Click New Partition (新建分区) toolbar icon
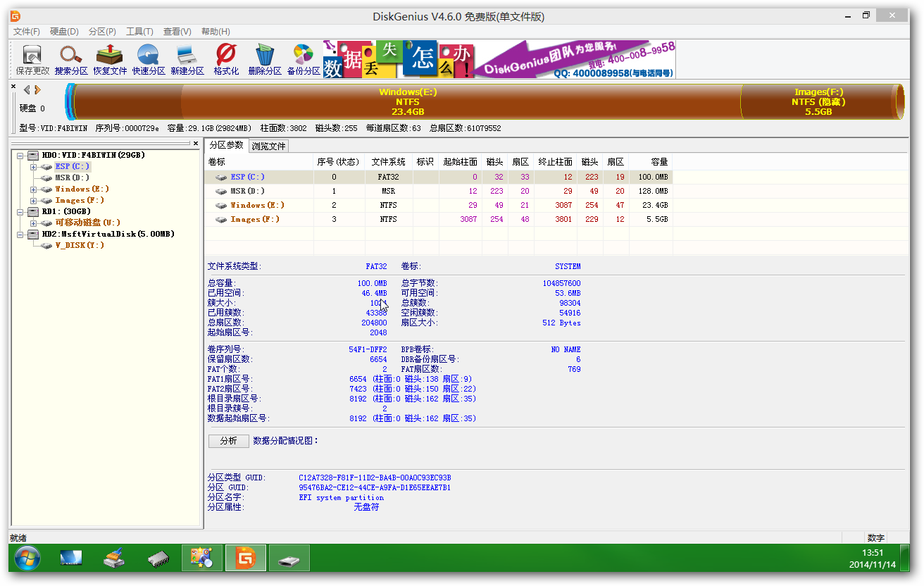Image resolution: width=924 pixels, height=586 pixels. tap(187, 60)
